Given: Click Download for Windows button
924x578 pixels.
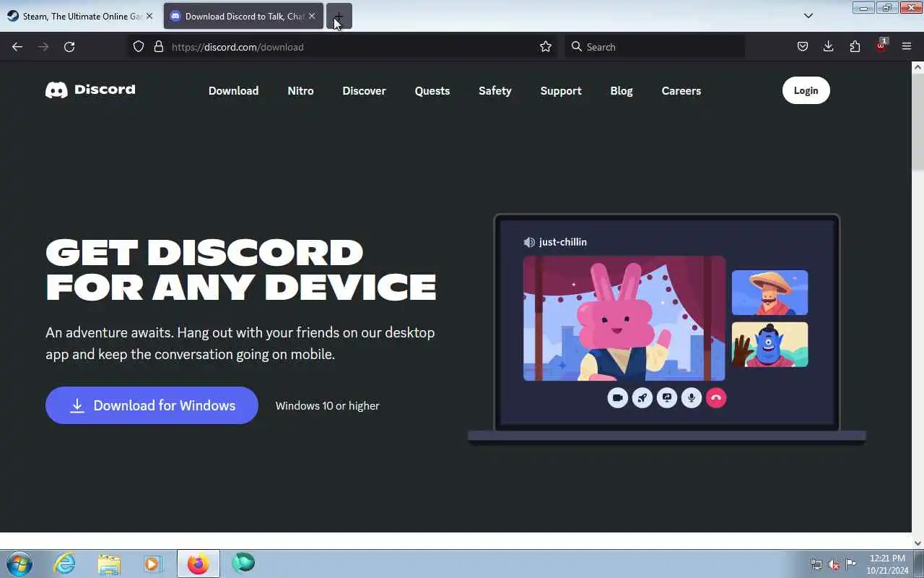Looking at the screenshot, I should [152, 405].
